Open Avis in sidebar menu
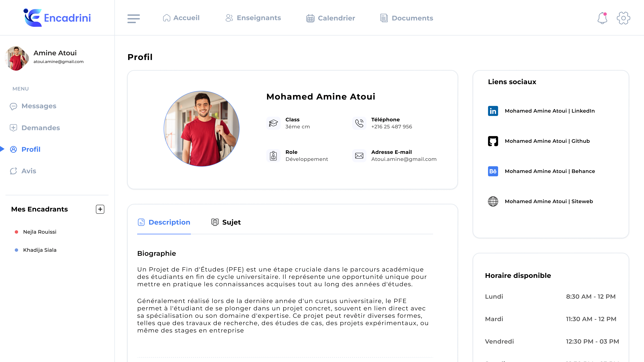 (x=23, y=171)
